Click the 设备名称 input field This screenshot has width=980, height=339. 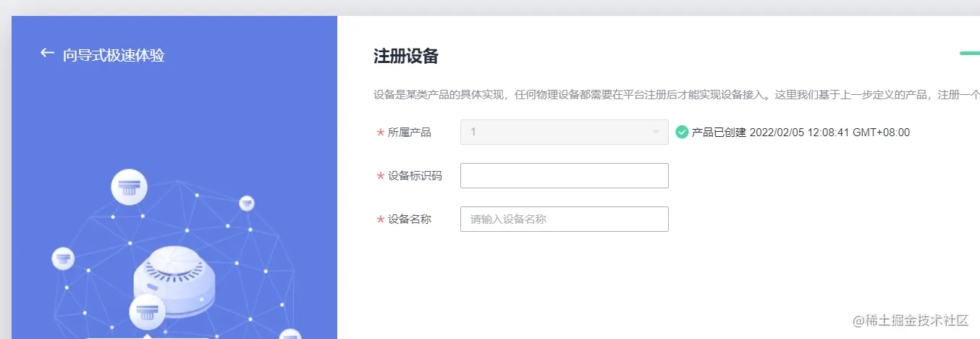tap(564, 219)
